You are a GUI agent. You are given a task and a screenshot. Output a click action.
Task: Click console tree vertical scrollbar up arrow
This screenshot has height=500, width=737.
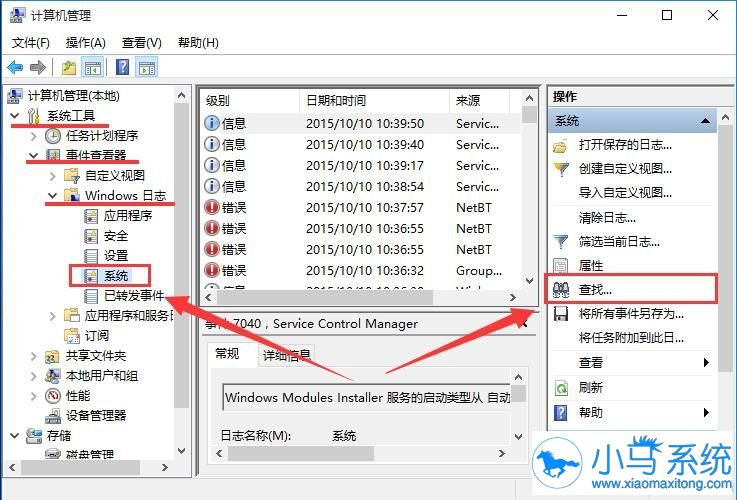(181, 95)
